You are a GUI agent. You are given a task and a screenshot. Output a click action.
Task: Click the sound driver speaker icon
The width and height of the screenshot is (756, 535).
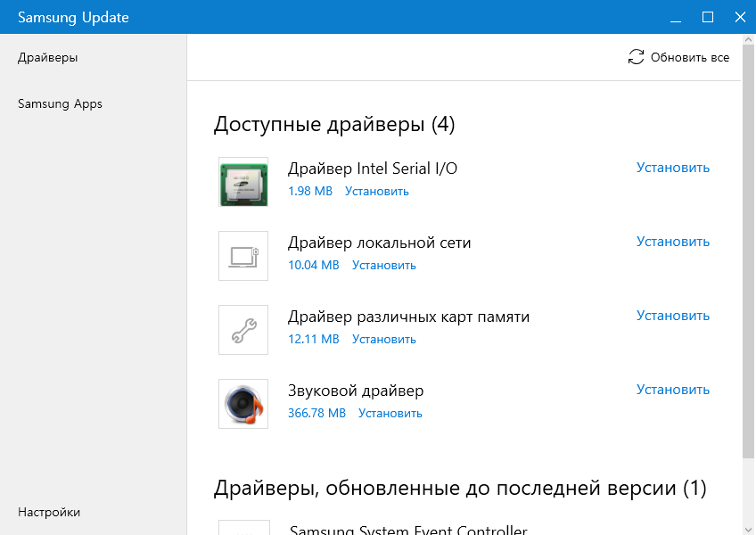coord(243,404)
